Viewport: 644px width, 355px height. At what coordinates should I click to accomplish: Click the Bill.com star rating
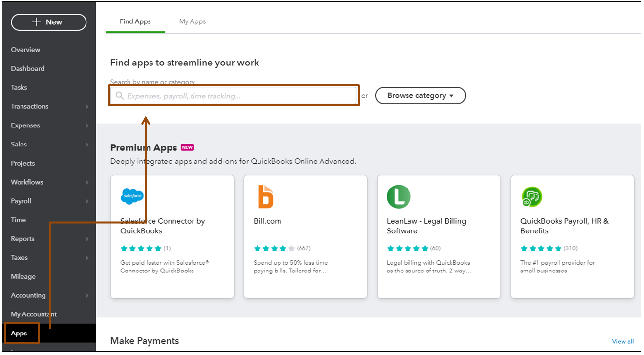point(275,248)
